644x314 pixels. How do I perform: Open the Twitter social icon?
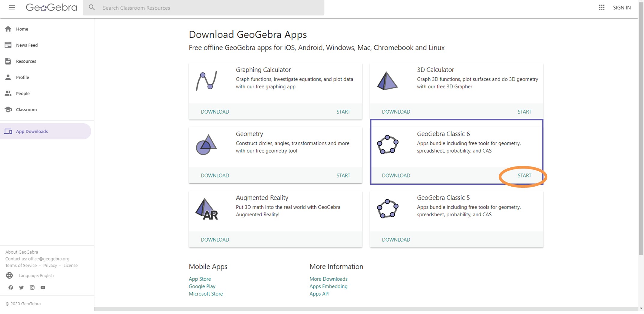click(x=21, y=288)
